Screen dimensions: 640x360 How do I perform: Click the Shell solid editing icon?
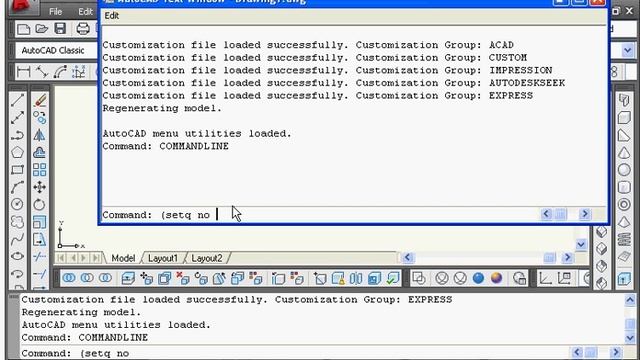[374, 278]
